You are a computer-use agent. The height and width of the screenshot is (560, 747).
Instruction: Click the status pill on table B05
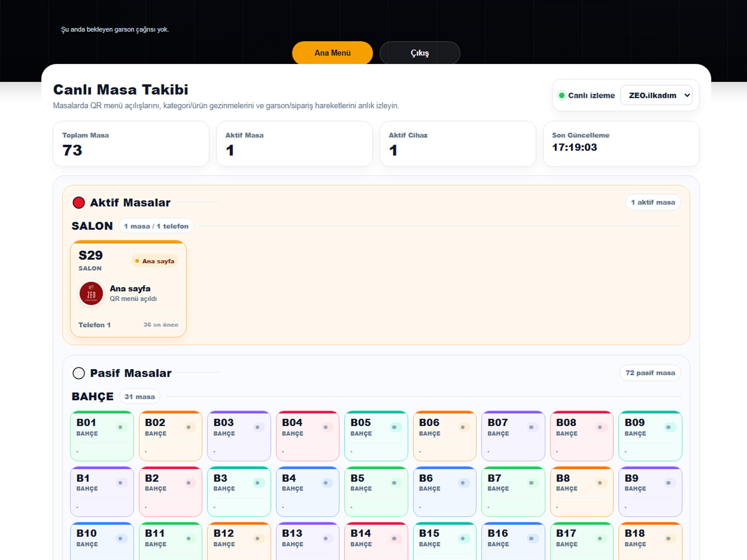[395, 427]
